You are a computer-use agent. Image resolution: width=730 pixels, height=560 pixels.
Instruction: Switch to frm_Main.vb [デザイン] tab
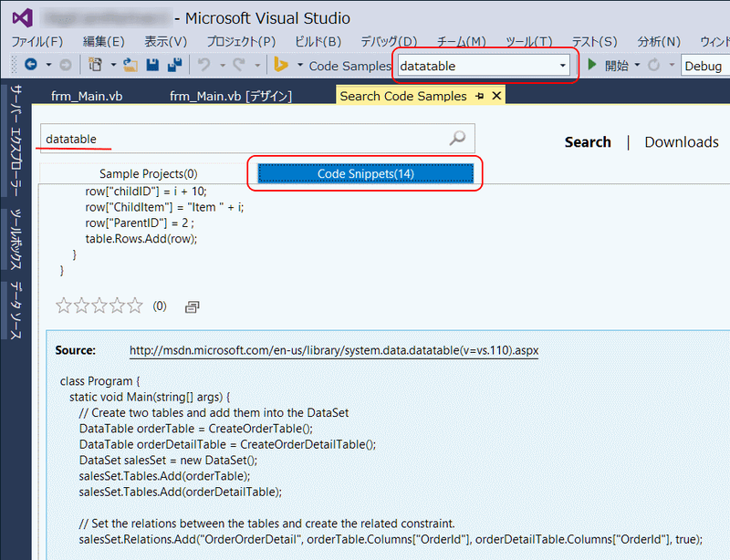tap(231, 96)
